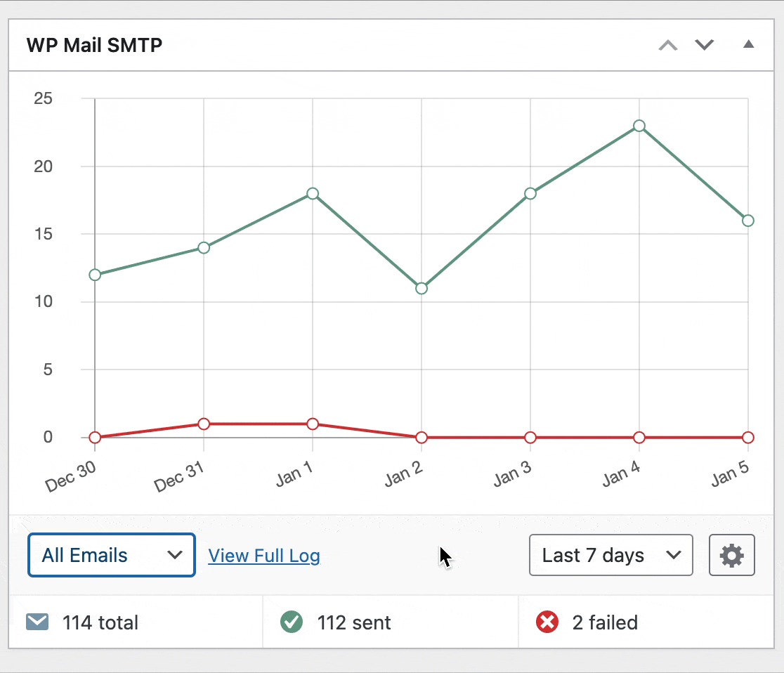Select the red failed point for Jan 5
Image resolution: width=784 pixels, height=673 pixels.
748,438
